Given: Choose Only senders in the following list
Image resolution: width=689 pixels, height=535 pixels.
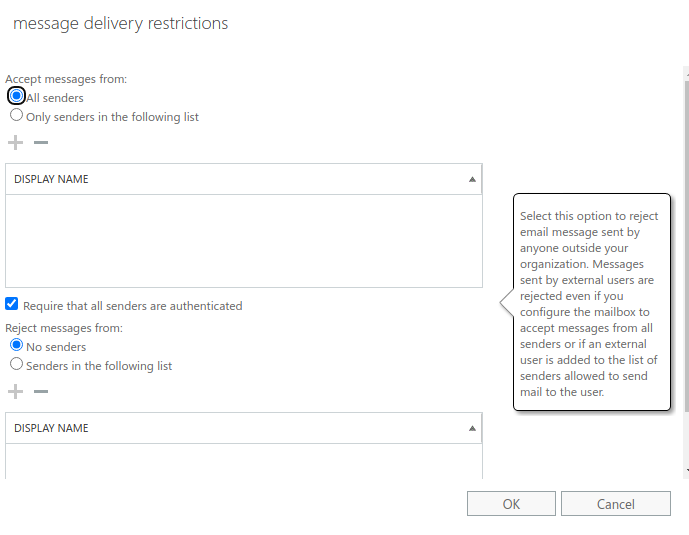Looking at the screenshot, I should tap(16, 115).
